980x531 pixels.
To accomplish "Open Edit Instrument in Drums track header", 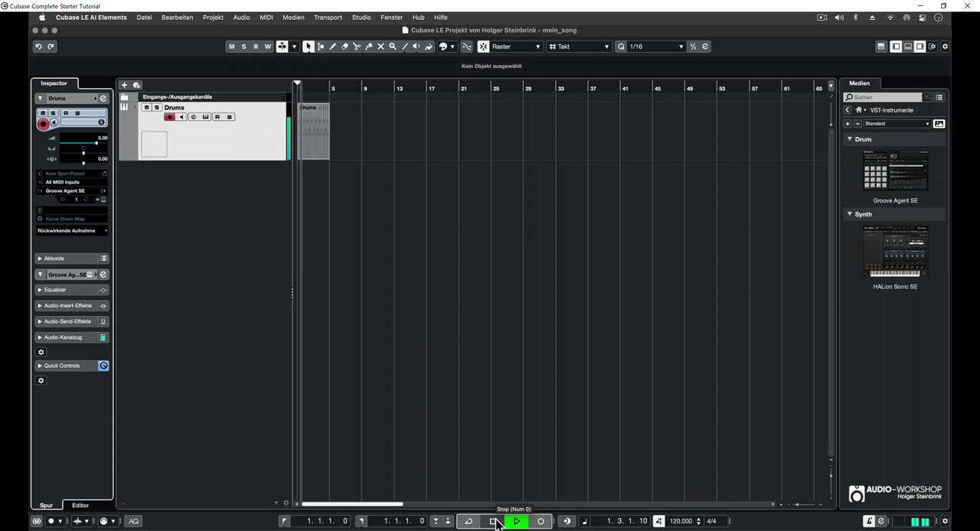I will pyautogui.click(x=206, y=117).
